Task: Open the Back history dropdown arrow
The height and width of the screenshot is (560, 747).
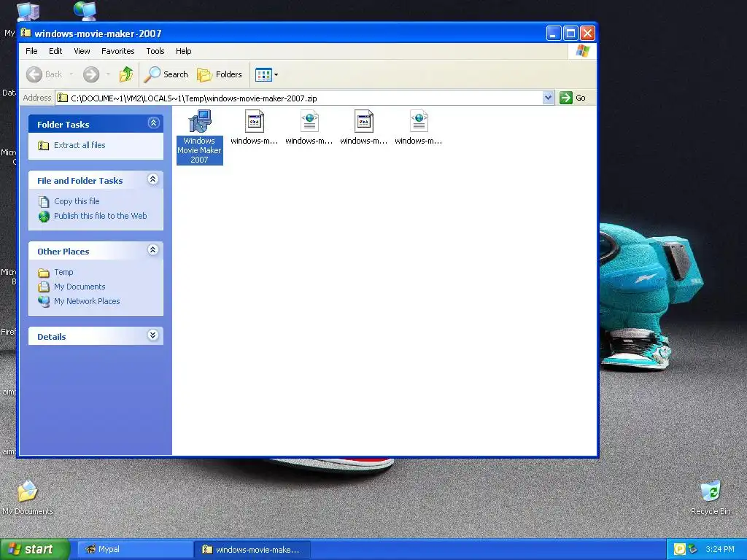Action: pyautogui.click(x=71, y=74)
